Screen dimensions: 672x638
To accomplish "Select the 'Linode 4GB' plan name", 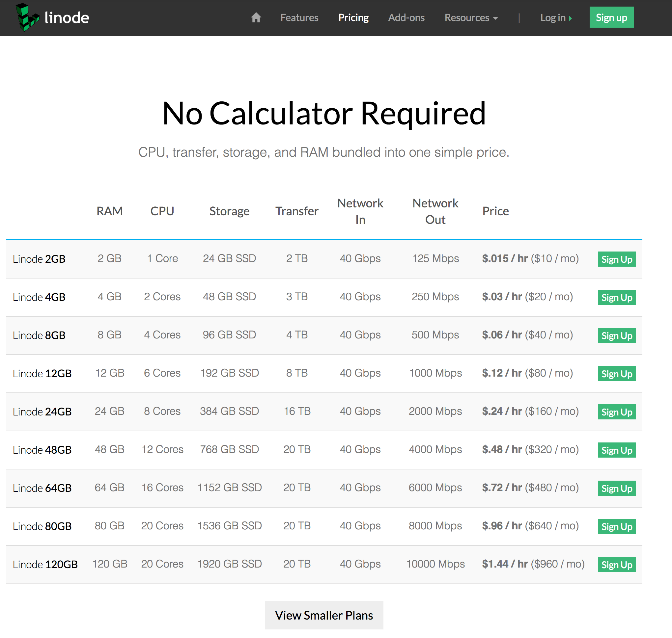I will [39, 297].
